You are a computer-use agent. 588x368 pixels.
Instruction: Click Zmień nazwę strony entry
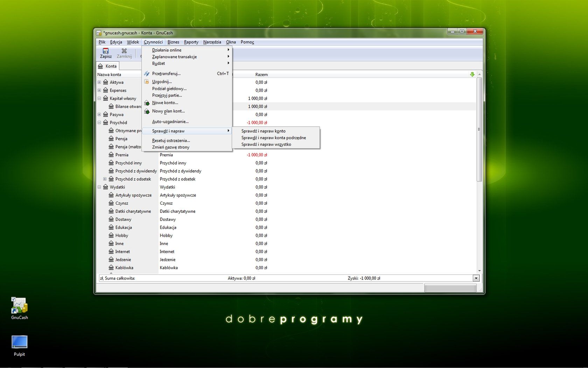(x=187, y=147)
